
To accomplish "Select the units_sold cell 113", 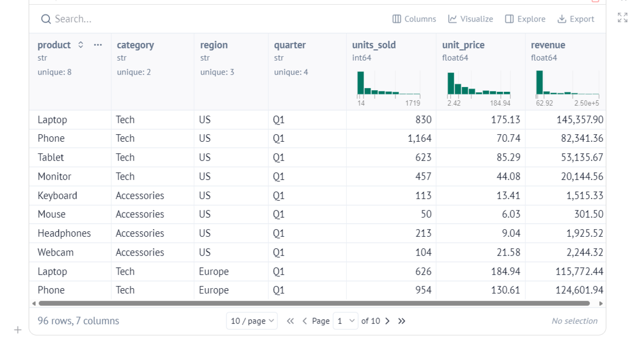I will [x=391, y=195].
